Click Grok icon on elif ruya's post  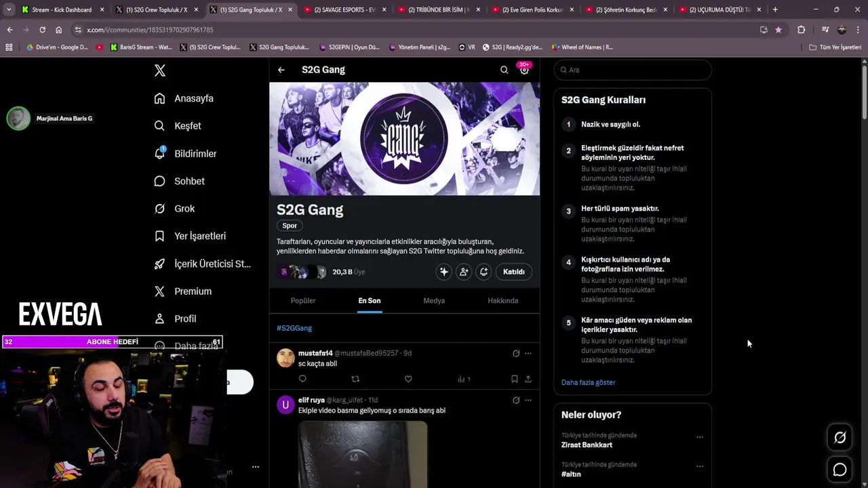click(x=516, y=401)
